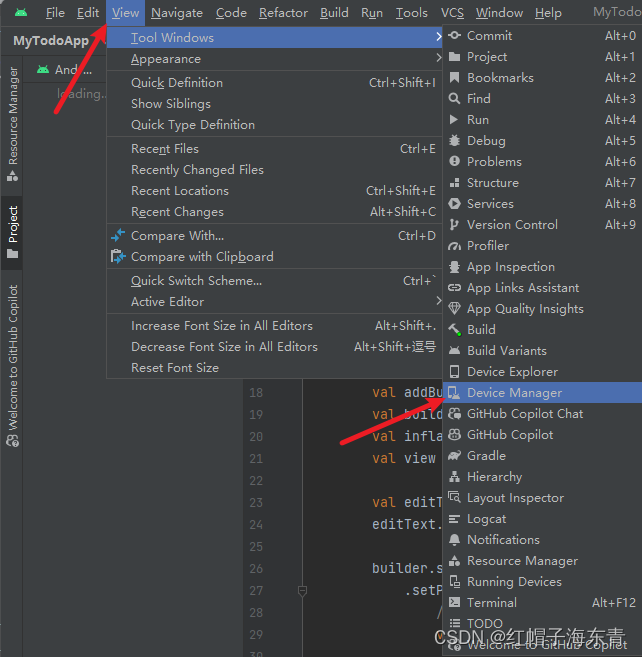Open the GitHub Copilot tool window entry

coord(542,435)
